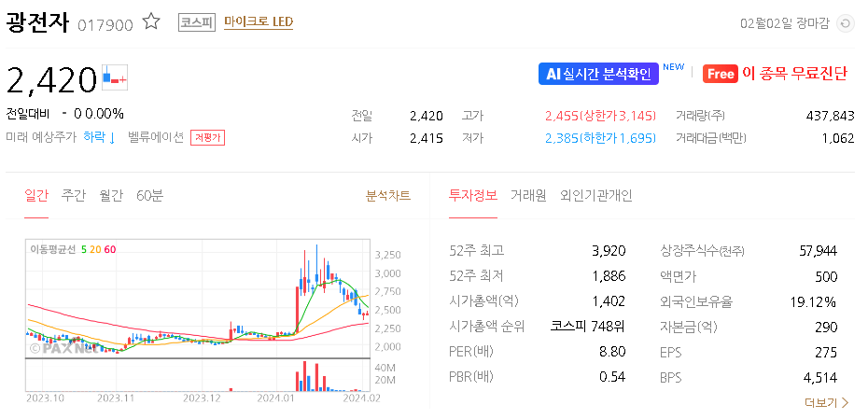Click the 5-day moving average legend label
The height and width of the screenshot is (419, 868).
(84, 250)
